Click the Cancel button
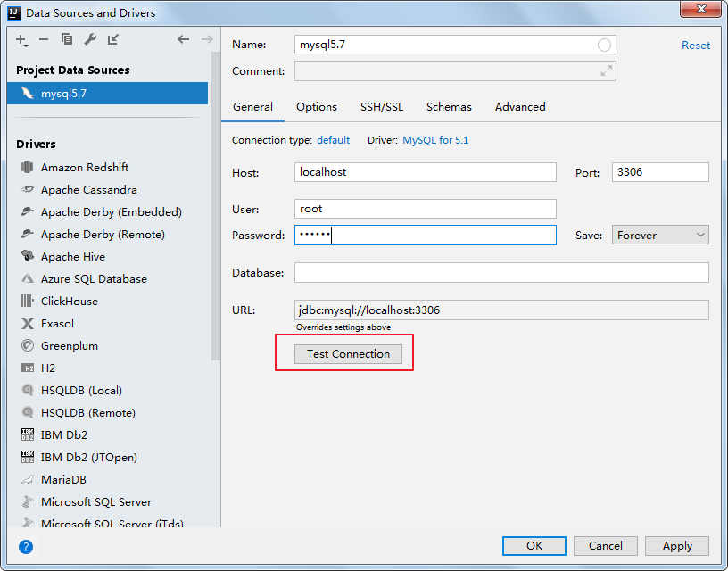This screenshot has width=728, height=571. (606, 546)
